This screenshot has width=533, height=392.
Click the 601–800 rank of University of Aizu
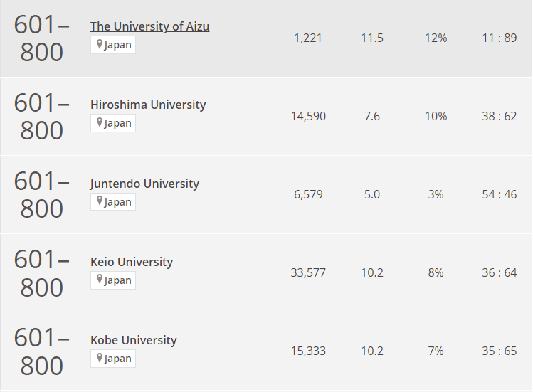pyautogui.click(x=42, y=38)
